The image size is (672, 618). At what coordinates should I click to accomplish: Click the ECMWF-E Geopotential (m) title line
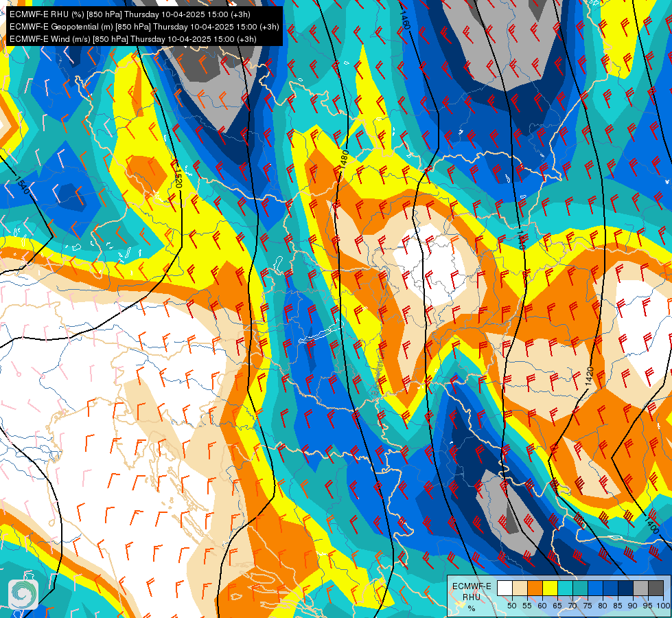pos(144,27)
